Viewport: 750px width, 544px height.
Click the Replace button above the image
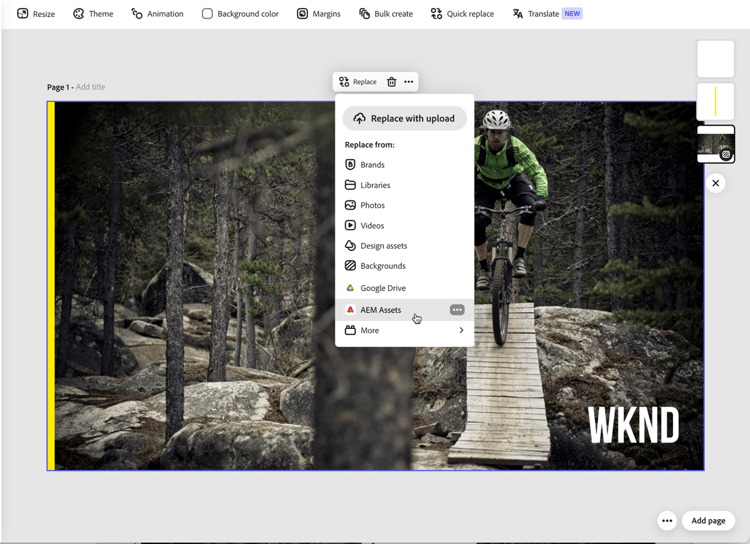(358, 82)
